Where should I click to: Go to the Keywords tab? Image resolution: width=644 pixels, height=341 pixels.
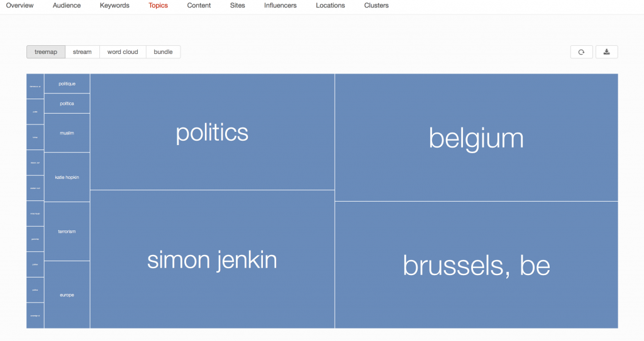(x=114, y=6)
